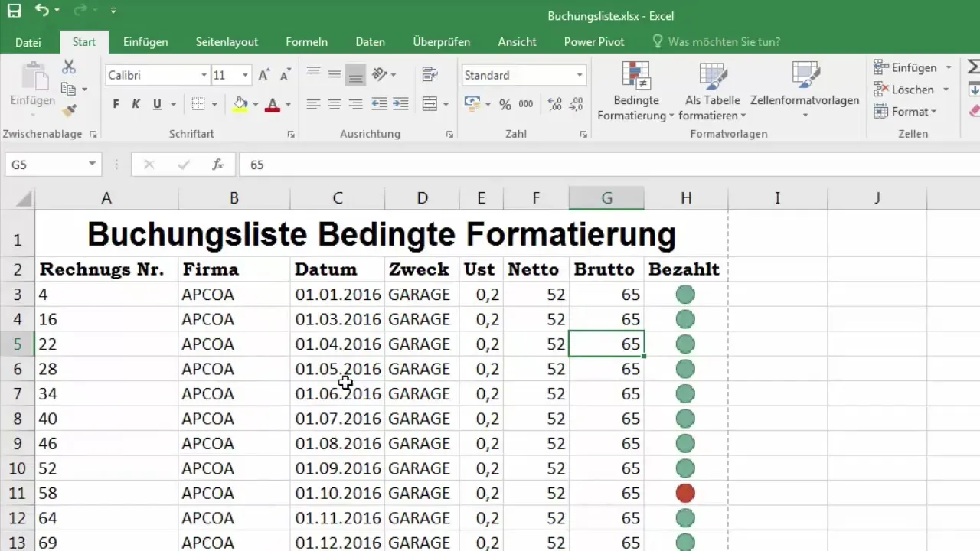Screen dimensions: 980x551
Task: Click insert function fx button
Action: 217,165
